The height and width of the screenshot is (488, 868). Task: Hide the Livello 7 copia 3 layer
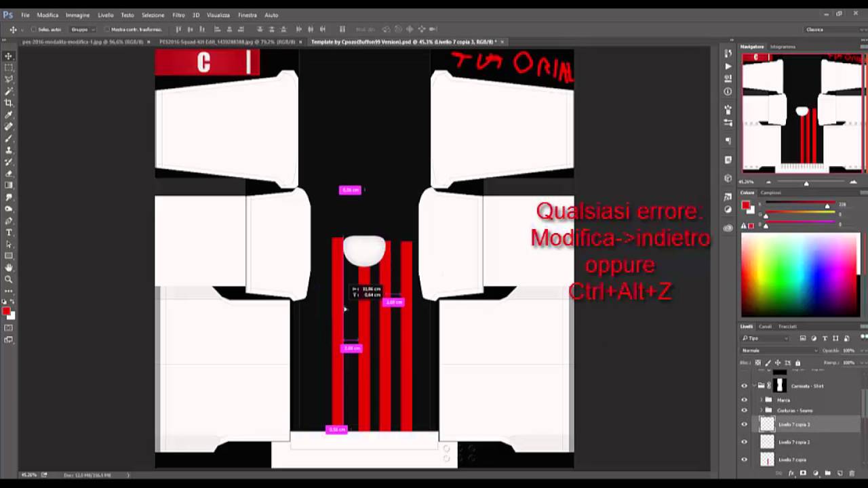click(744, 424)
